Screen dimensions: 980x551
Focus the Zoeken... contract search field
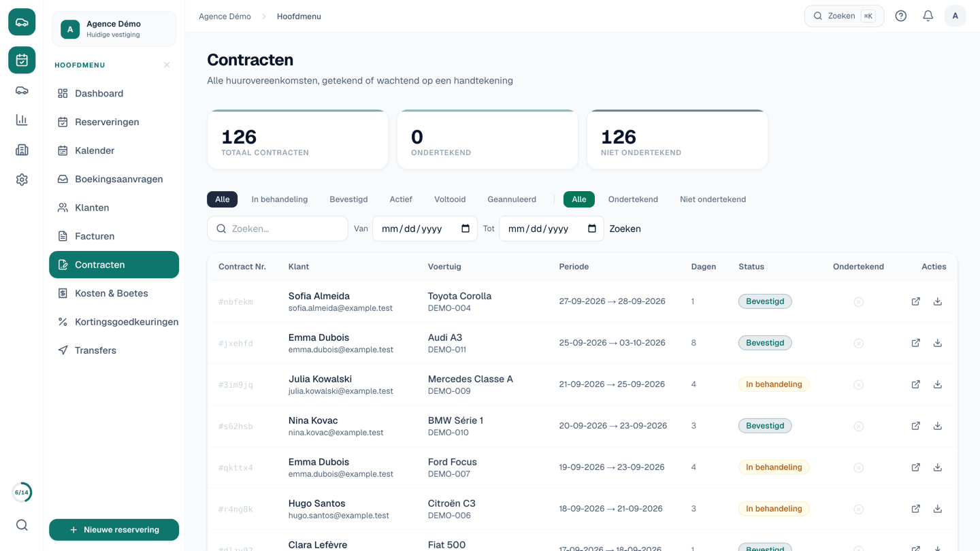click(278, 229)
